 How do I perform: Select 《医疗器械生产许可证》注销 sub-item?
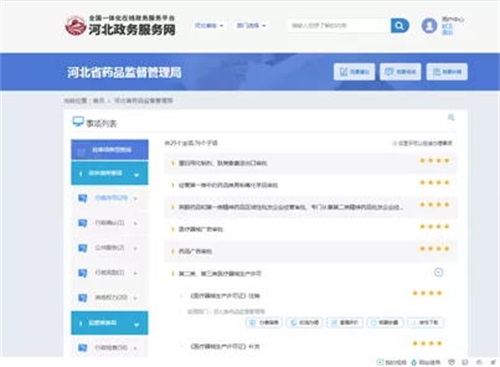coord(225,295)
